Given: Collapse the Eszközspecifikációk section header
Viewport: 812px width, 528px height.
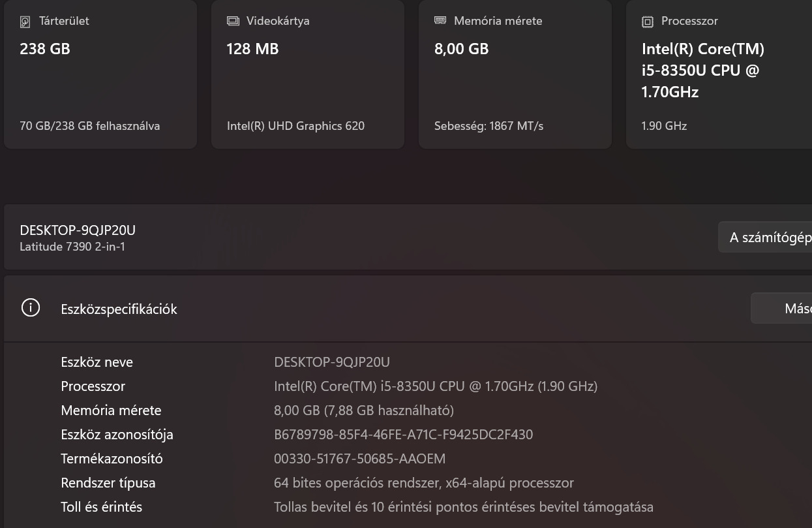Looking at the screenshot, I should tap(391, 309).
